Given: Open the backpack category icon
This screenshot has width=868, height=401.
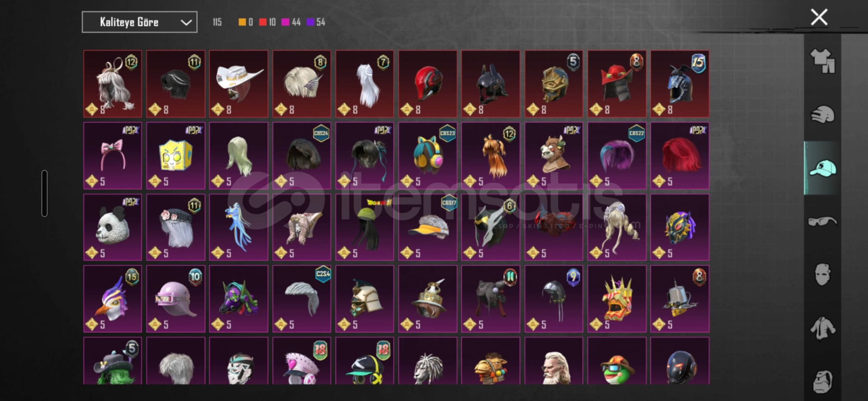Looking at the screenshot, I should point(822,382).
